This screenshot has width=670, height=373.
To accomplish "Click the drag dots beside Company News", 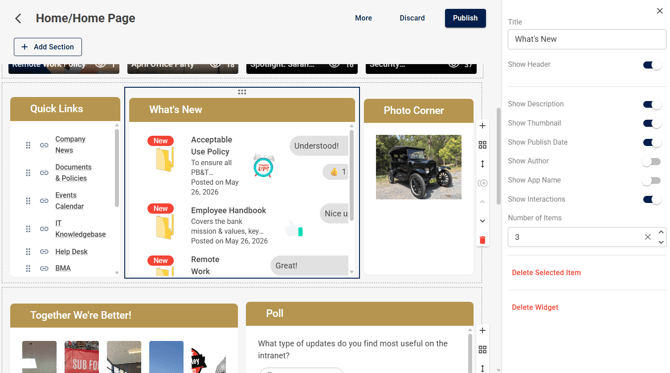I will (28, 145).
